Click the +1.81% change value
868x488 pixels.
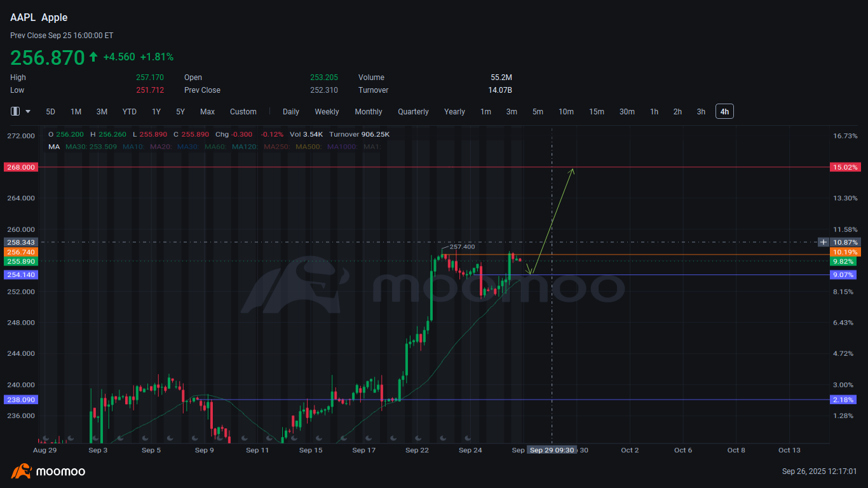click(157, 57)
